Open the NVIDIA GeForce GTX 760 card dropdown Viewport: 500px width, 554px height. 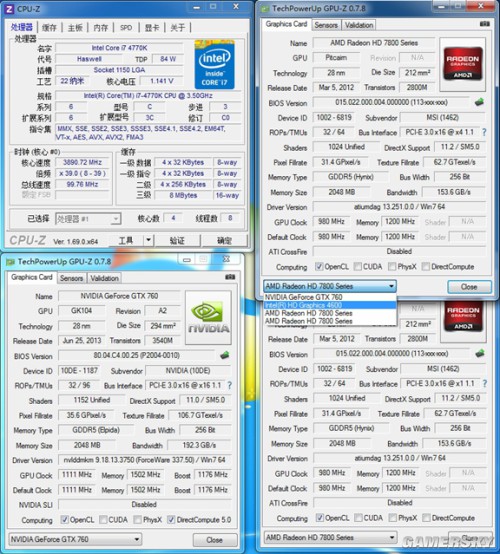click(x=75, y=539)
